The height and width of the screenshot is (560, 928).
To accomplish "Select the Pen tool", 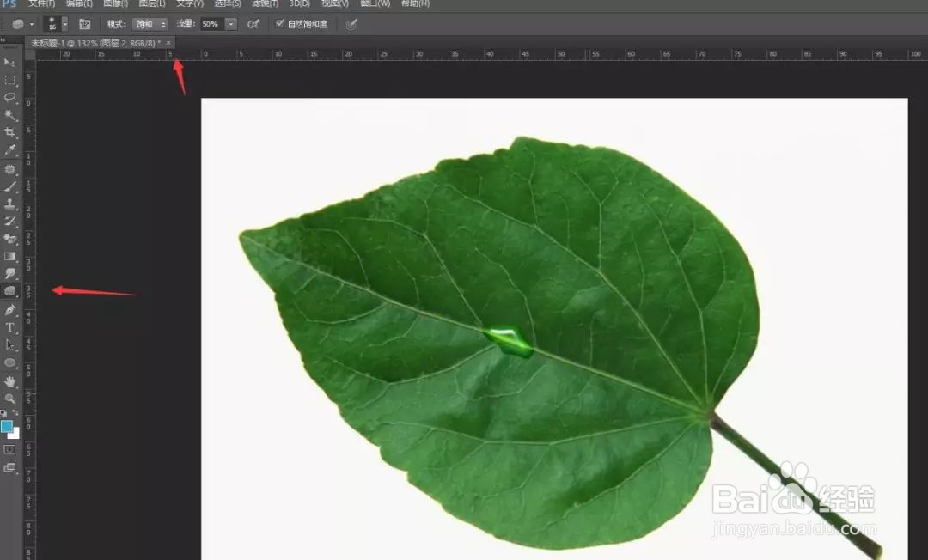I will coord(10,310).
